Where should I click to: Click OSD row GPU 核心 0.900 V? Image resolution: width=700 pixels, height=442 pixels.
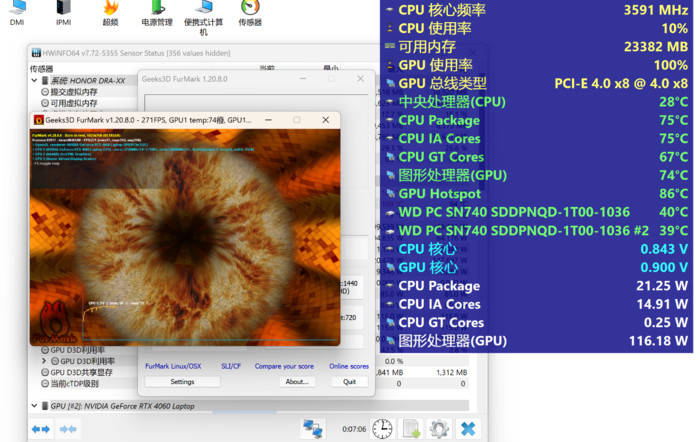pyautogui.click(x=537, y=267)
